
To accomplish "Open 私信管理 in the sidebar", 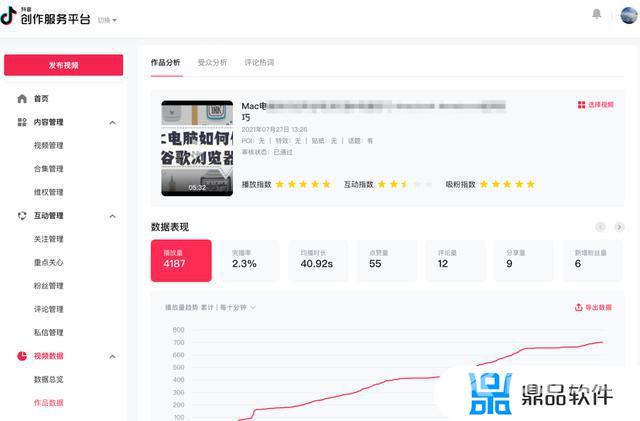I will 49,332.
